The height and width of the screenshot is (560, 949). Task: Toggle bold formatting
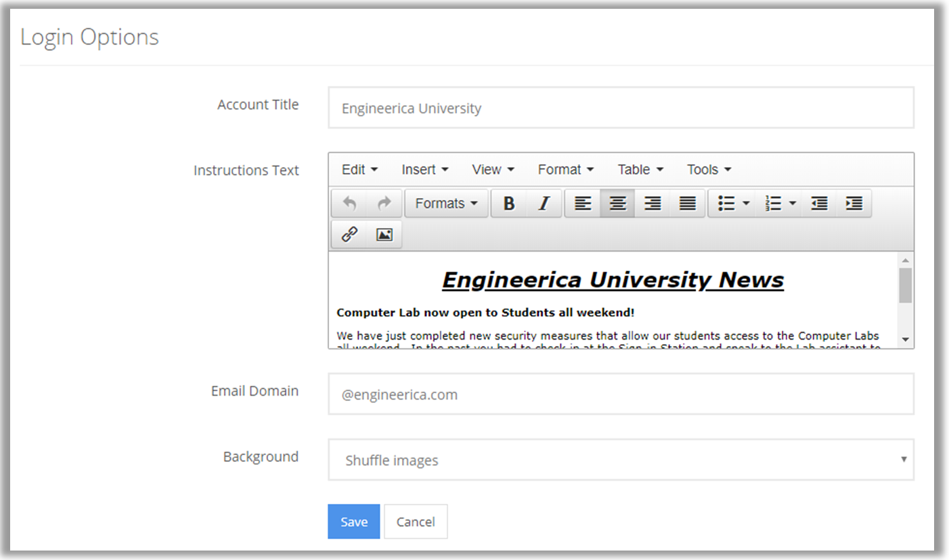pos(510,203)
